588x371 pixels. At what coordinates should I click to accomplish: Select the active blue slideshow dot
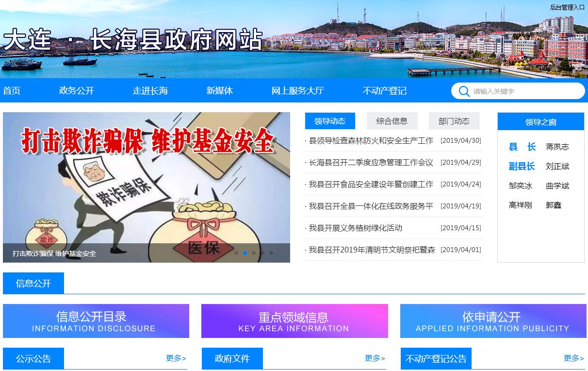pyautogui.click(x=245, y=253)
